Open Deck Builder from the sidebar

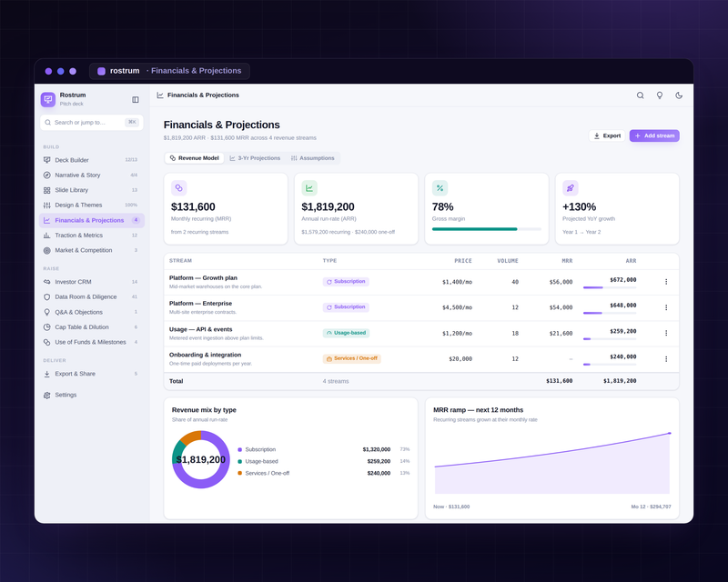pos(92,160)
